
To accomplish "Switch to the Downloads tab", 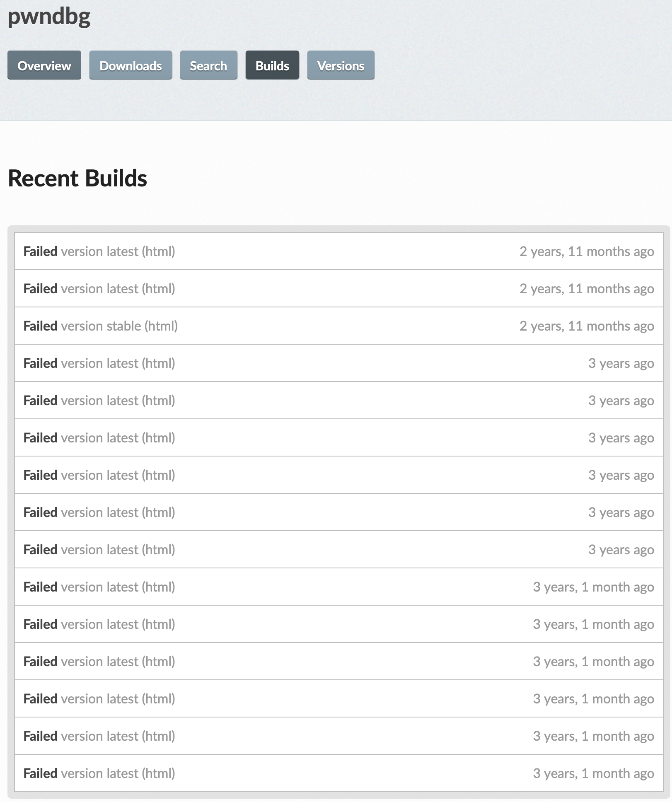I will [x=131, y=65].
